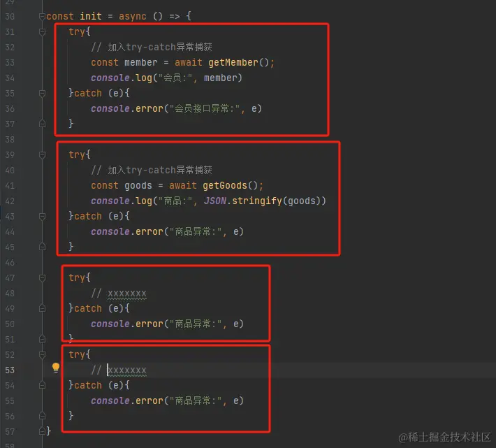The image size is (496, 448).
Task: Click 'try' keyword on line 47
Action: coord(77,277)
